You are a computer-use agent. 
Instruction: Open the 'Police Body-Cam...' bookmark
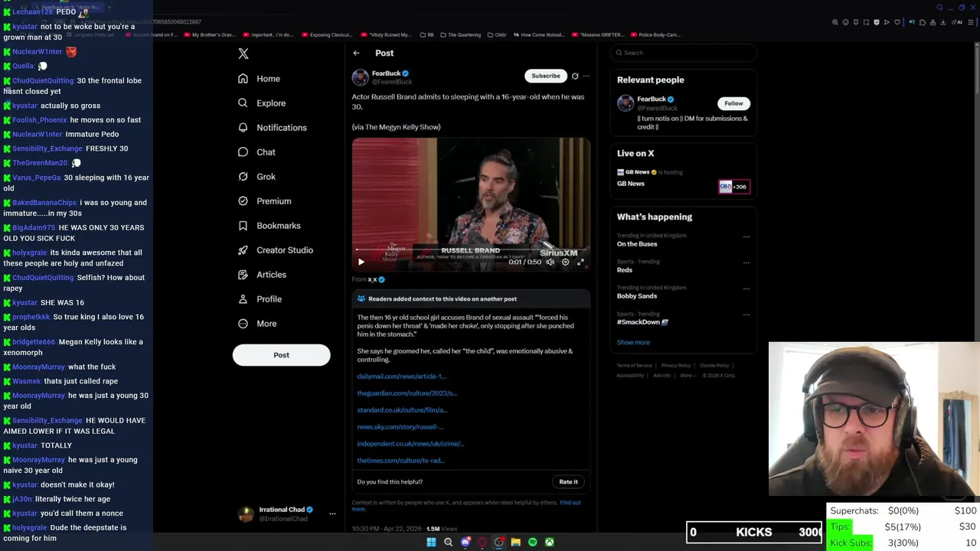tap(655, 34)
